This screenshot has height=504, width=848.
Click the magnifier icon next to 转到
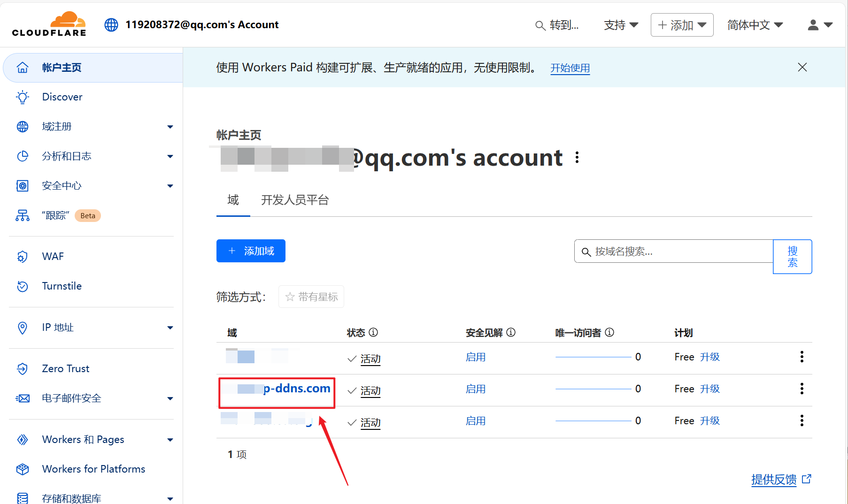(x=540, y=25)
